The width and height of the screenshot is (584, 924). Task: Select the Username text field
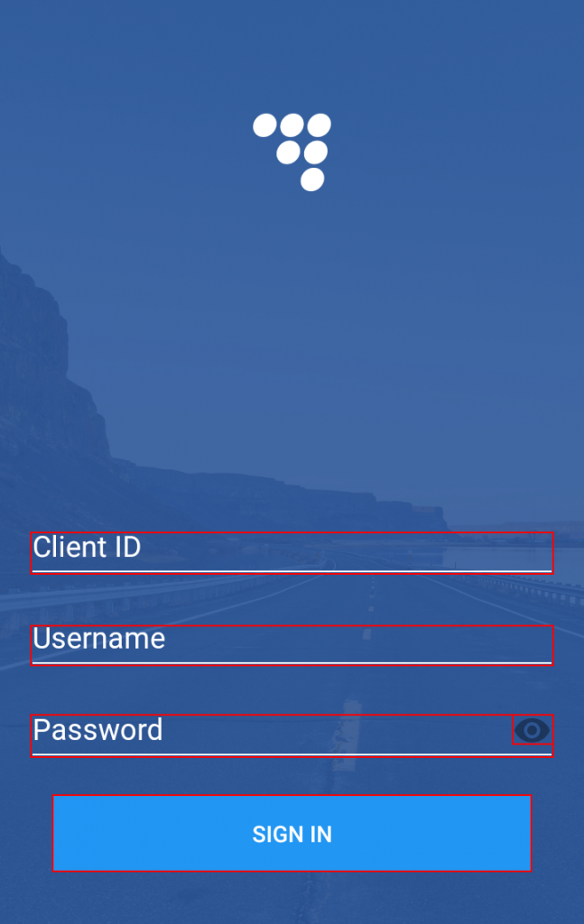(292, 645)
